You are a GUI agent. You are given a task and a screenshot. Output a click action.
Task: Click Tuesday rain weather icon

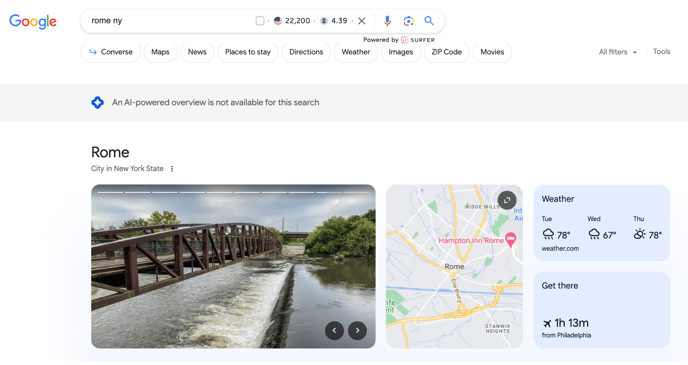coord(548,234)
